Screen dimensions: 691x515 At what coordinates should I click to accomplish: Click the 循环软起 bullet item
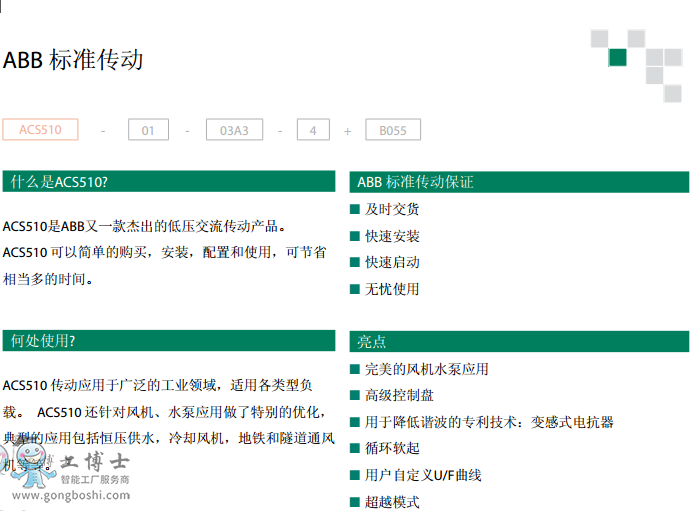385,448
